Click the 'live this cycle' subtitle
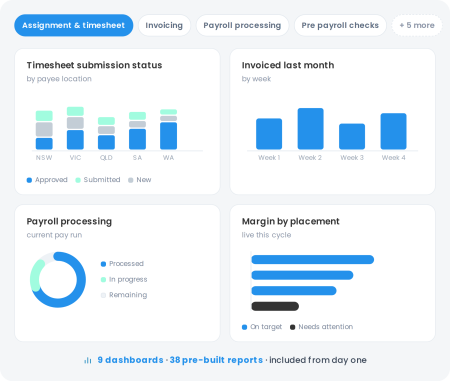The height and width of the screenshot is (381, 450). 266,235
